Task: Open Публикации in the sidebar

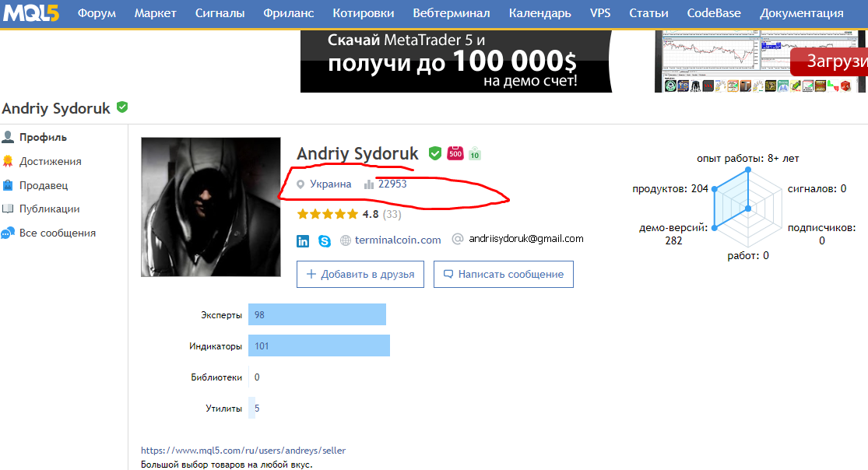Action: (49, 209)
